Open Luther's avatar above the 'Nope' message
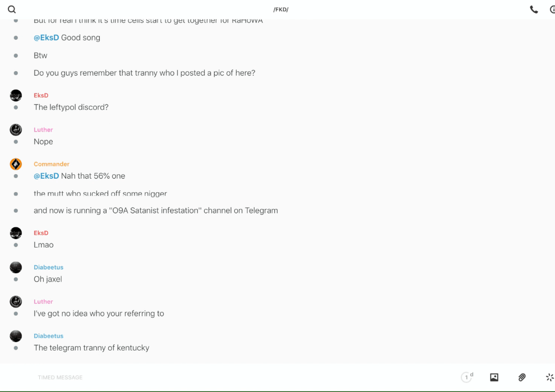Screen dimensions: 555x392 [x=16, y=130]
